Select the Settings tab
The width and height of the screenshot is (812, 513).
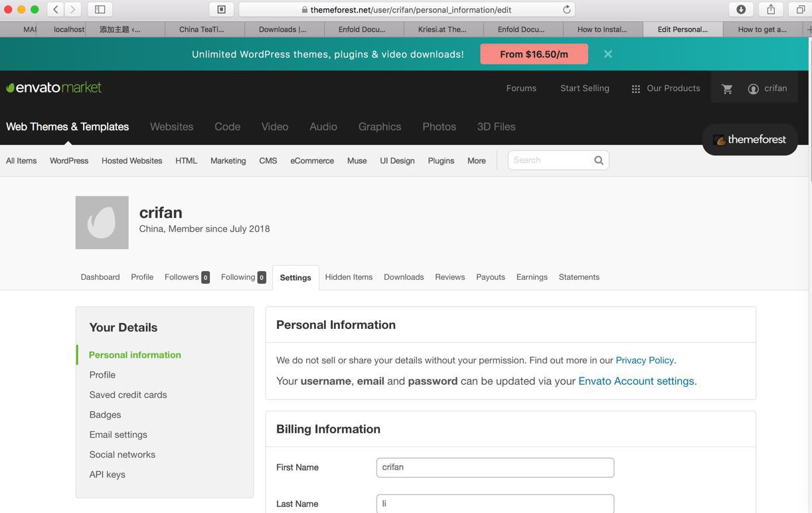(295, 278)
